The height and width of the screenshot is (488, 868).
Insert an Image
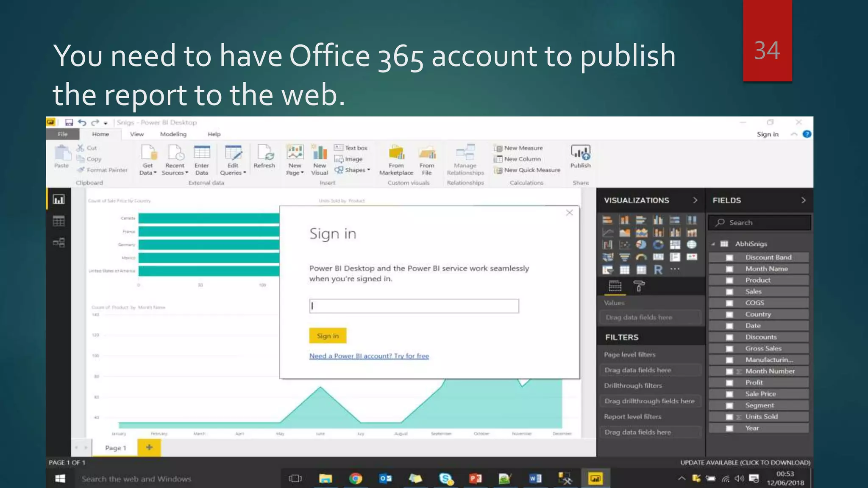pyautogui.click(x=348, y=159)
